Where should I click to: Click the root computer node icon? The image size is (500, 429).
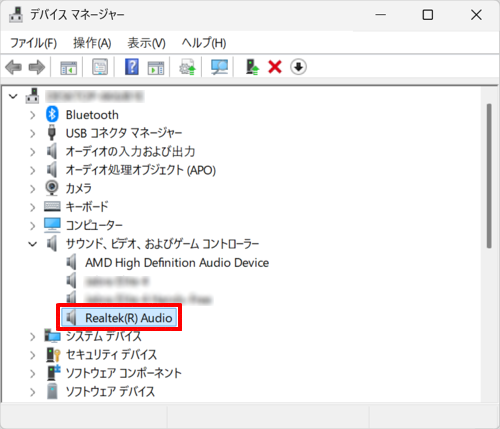pyautogui.click(x=32, y=96)
